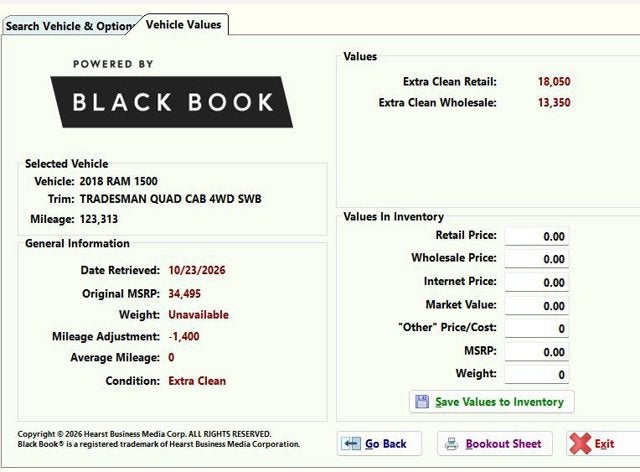Click the "Other" Price/Cost field
This screenshot has width=640, height=472.
pos(536,329)
